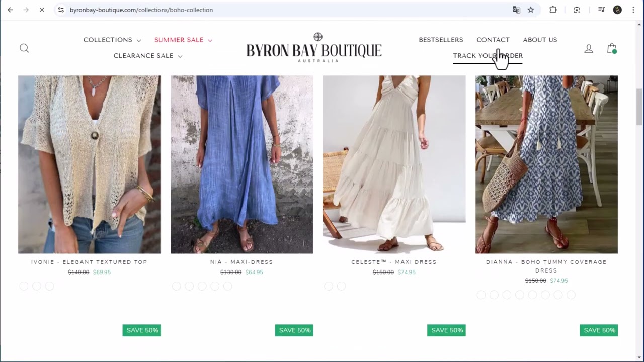Click Celeste dress $74.95 sale price

407,272
